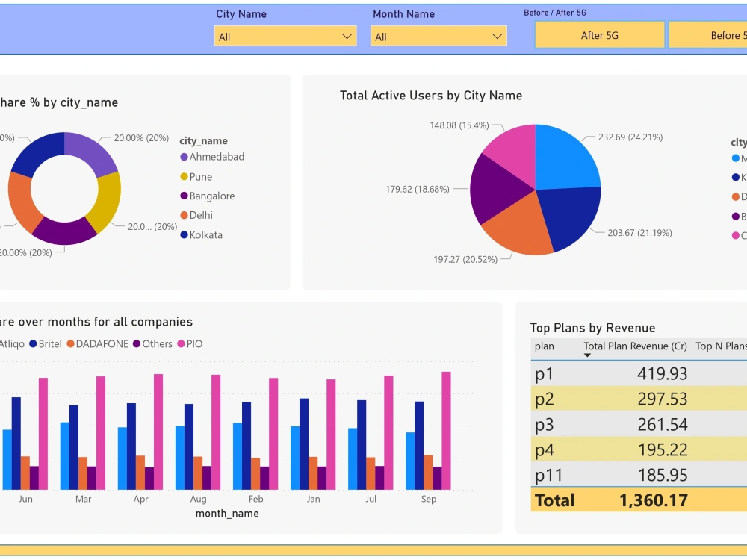Select Kolkata legend item
Screen dimensions: 747x560
206,234
